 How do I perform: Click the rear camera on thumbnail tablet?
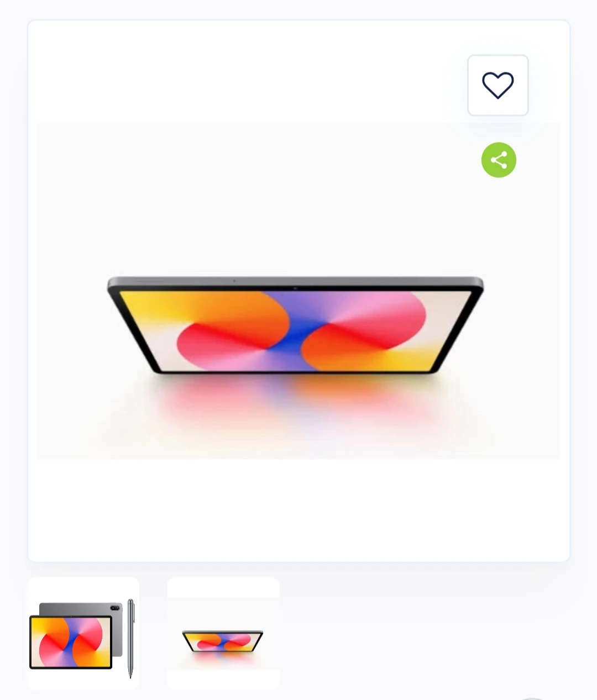[x=114, y=608]
